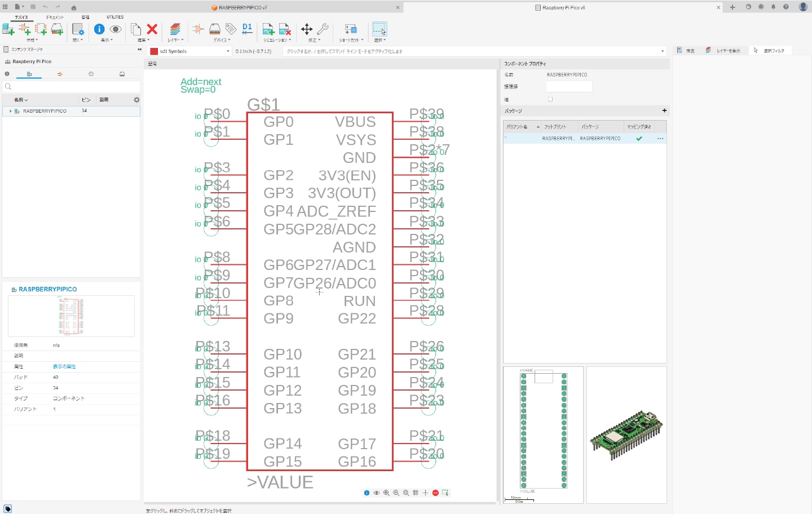Click the レイヤーを表示 button

tap(723, 51)
